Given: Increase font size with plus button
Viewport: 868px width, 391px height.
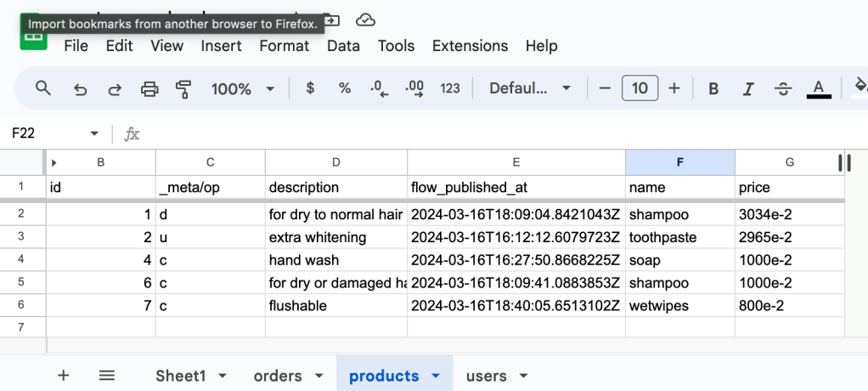Looking at the screenshot, I should (674, 88).
